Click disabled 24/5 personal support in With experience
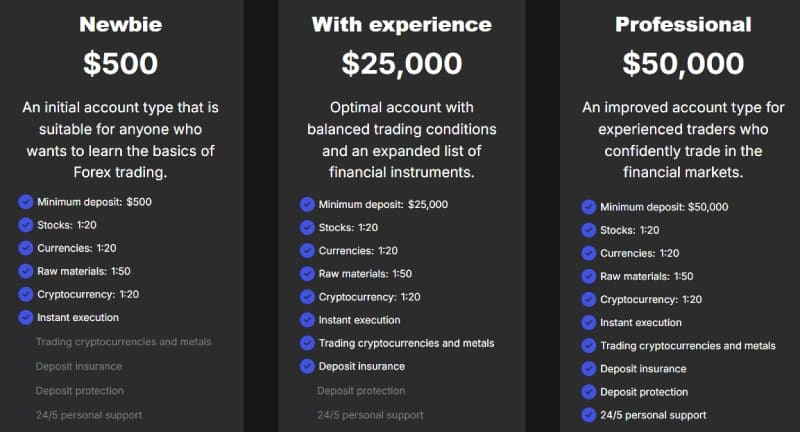The width and height of the screenshot is (800, 432). [x=370, y=415]
